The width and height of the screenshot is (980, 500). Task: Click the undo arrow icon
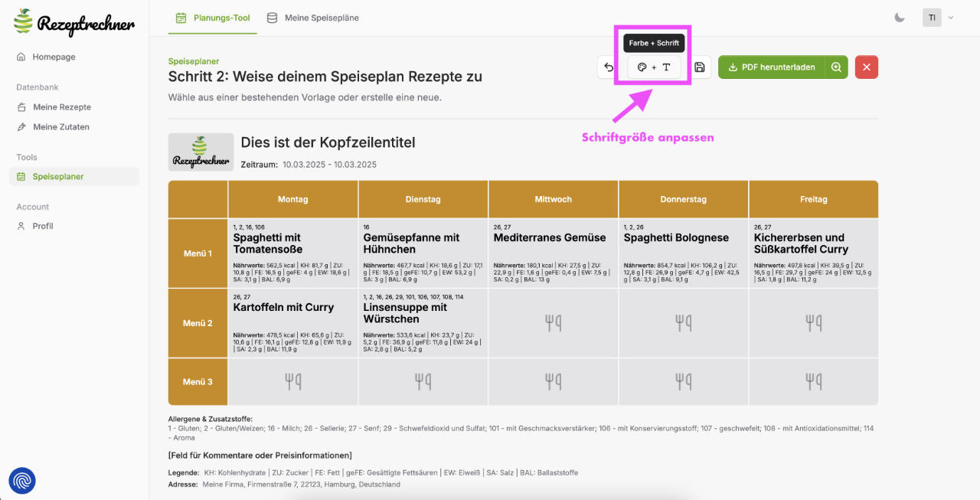609,67
